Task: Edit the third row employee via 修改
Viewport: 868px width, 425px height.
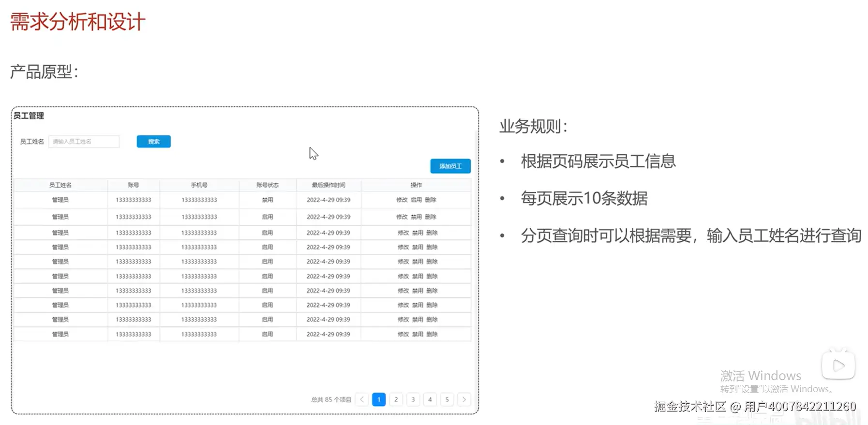Action: point(403,233)
